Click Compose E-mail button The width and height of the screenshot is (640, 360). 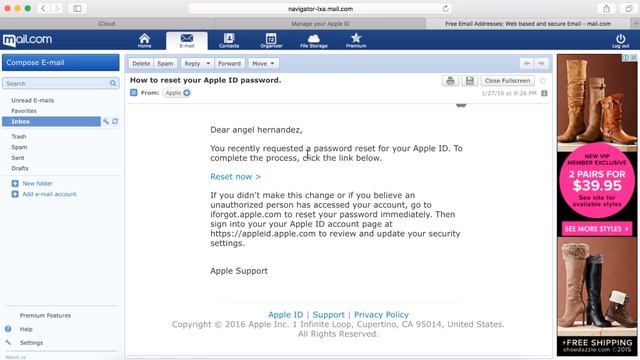click(x=61, y=62)
